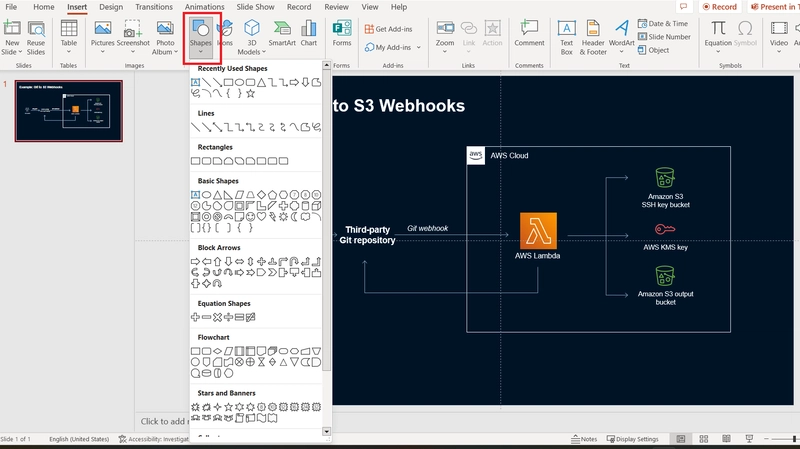Click the AWS Lambda icon on slide
This screenshot has height=449, width=800.
[538, 231]
